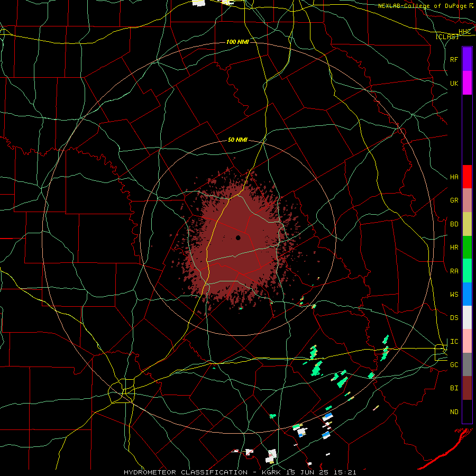Select the GR pink-brown legend swatch
Image resolution: width=476 pixels, height=476 pixels.
coord(467,200)
